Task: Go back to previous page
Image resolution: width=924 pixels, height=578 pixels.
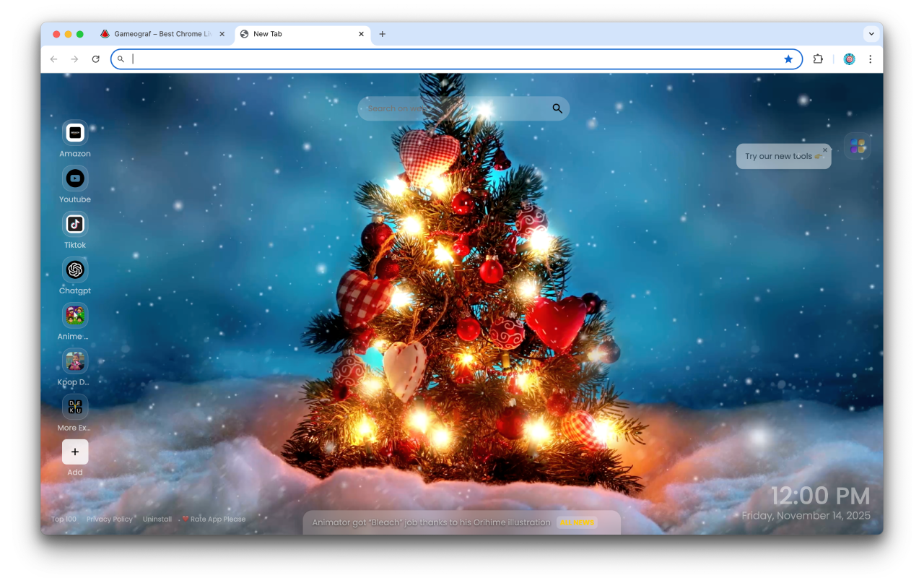Action: coord(53,59)
